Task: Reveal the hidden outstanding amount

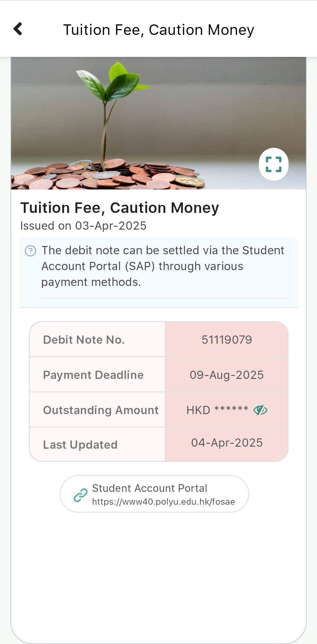Action: pyautogui.click(x=260, y=410)
